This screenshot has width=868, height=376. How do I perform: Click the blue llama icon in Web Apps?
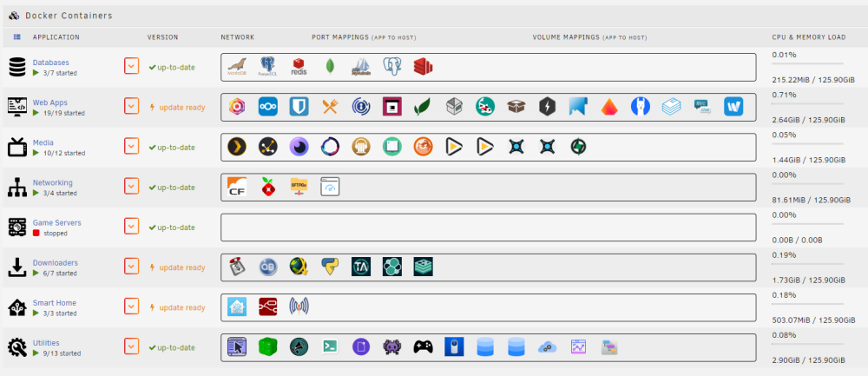[640, 107]
